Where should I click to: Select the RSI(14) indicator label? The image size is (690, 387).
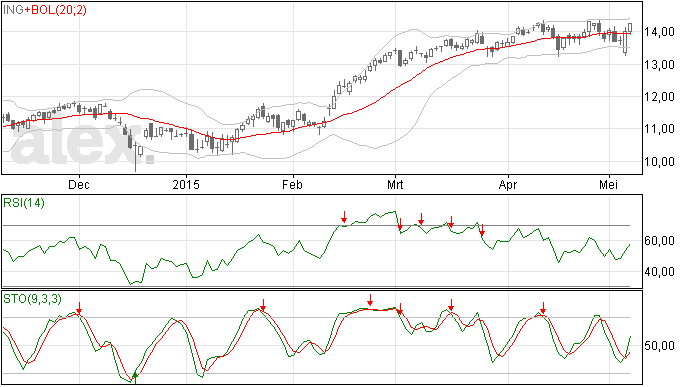[24, 203]
